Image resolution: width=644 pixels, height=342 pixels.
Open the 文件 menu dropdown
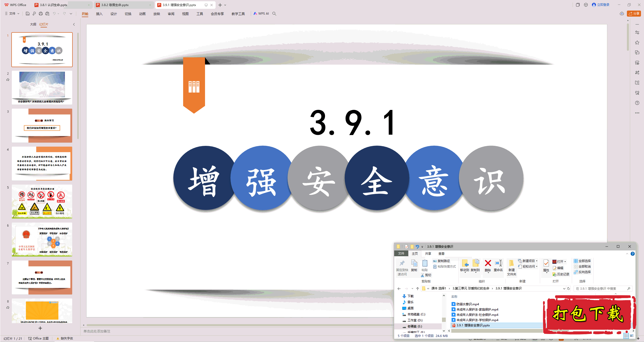(12, 14)
